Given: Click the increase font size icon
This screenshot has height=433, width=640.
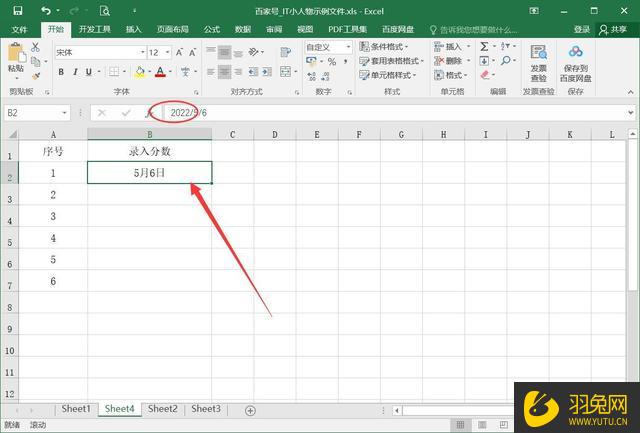Looking at the screenshot, I should [x=179, y=52].
